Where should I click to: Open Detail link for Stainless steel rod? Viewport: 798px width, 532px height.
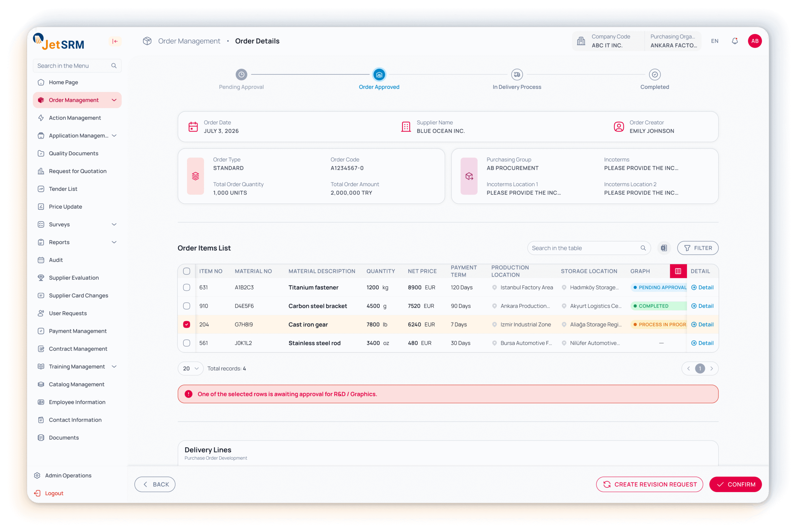pyautogui.click(x=702, y=343)
